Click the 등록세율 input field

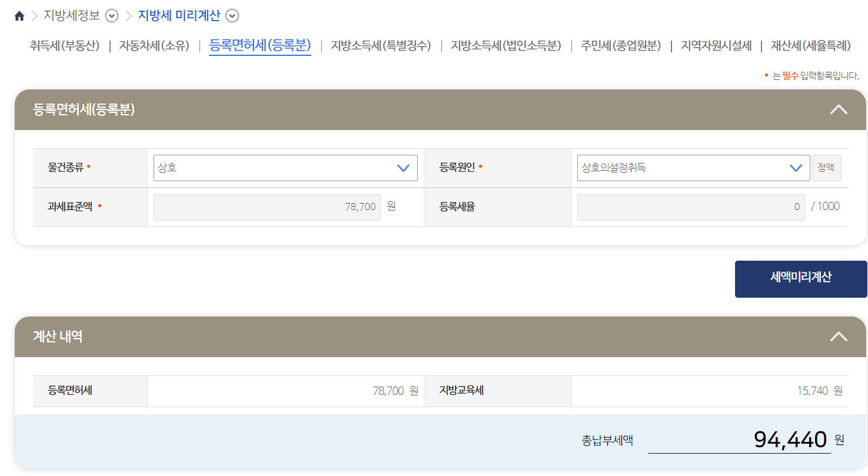click(x=691, y=207)
